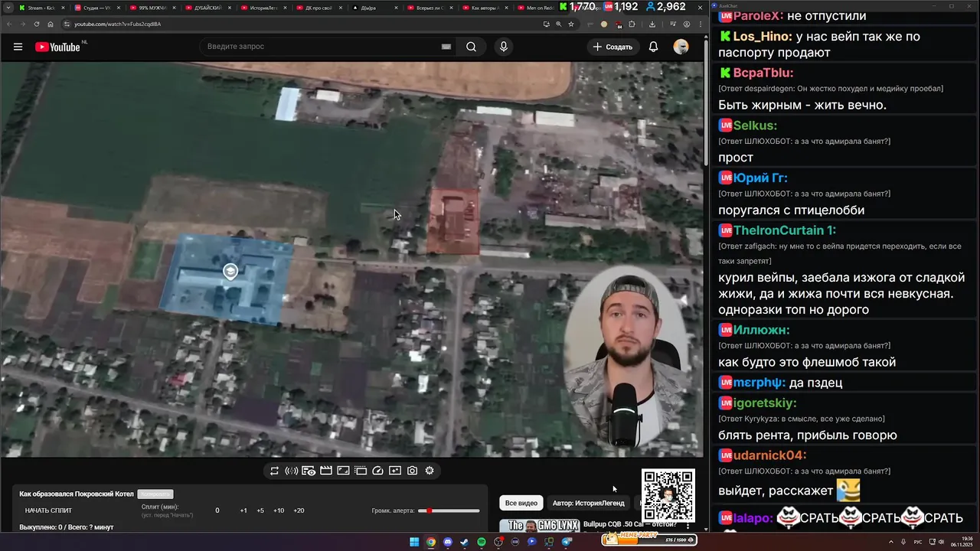Click the building marker pin on the blue zone
The width and height of the screenshot is (980, 551).
click(230, 271)
